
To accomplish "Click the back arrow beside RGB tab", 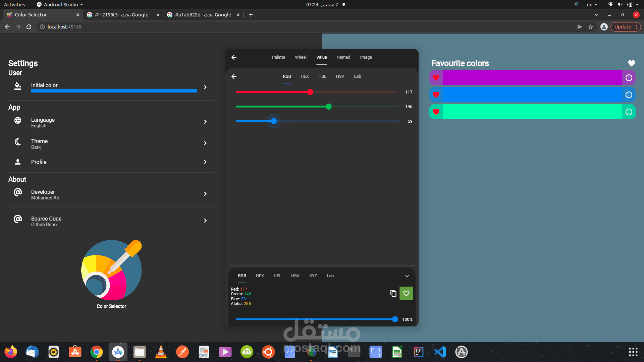I will pyautogui.click(x=234, y=76).
